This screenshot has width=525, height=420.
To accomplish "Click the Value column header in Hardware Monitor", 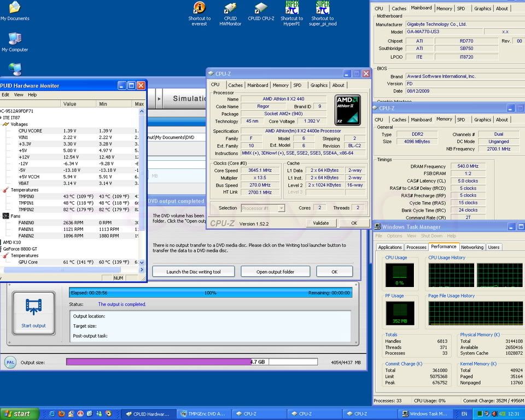I will [x=78, y=104].
